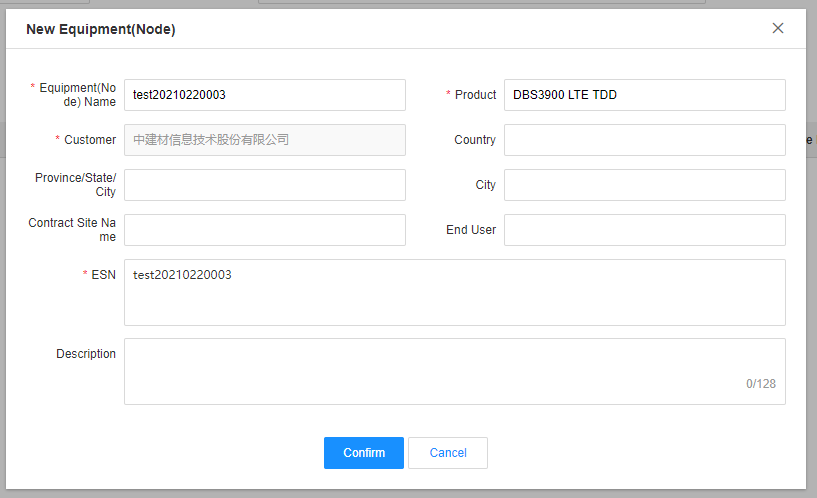
Task: Click the Equipment(Node) Name label
Action: 77,95
